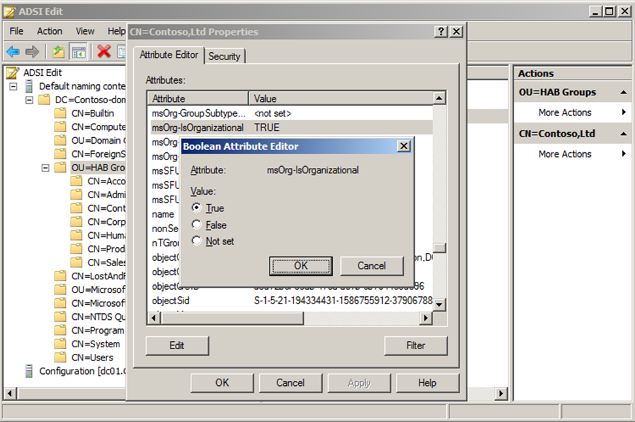The width and height of the screenshot is (635, 422).
Task: Click the CN=Users folder icon
Action: (x=60, y=357)
